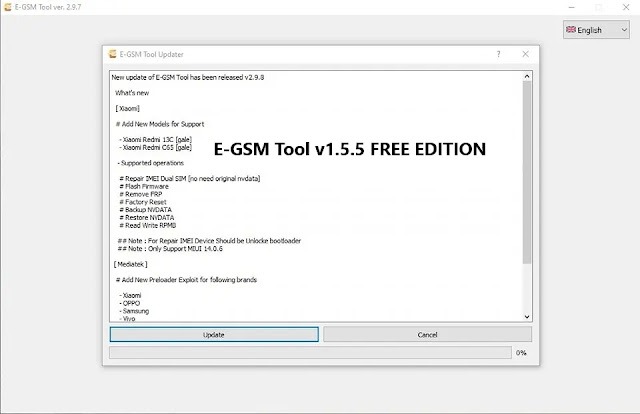Close the E-GSM Tool Updater dialog

(x=526, y=54)
